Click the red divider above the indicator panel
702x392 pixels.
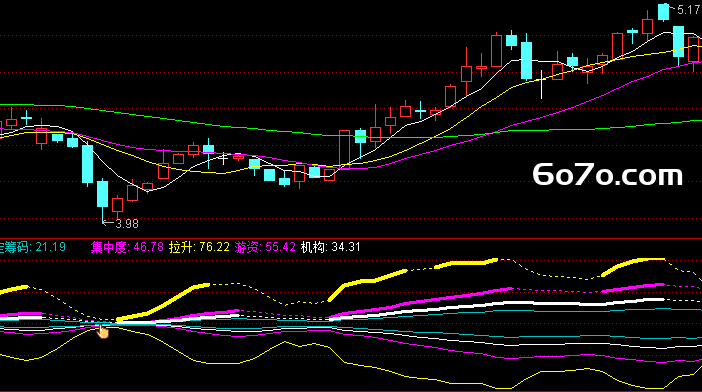coord(351,239)
